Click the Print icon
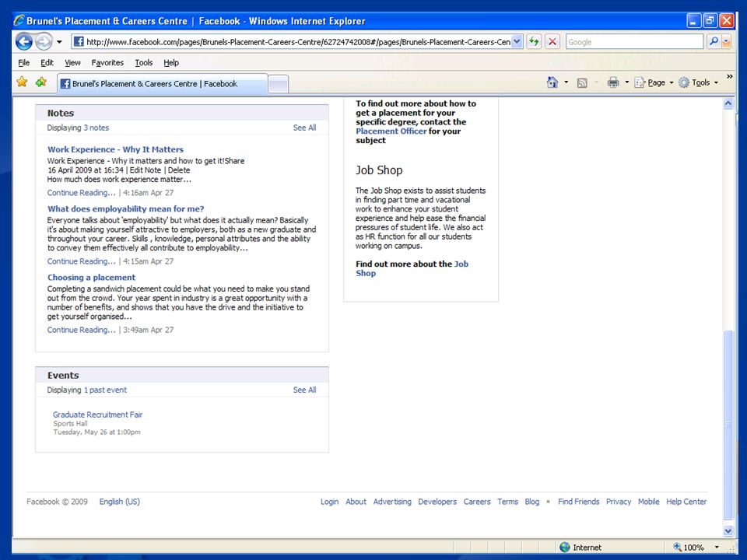 613,82
